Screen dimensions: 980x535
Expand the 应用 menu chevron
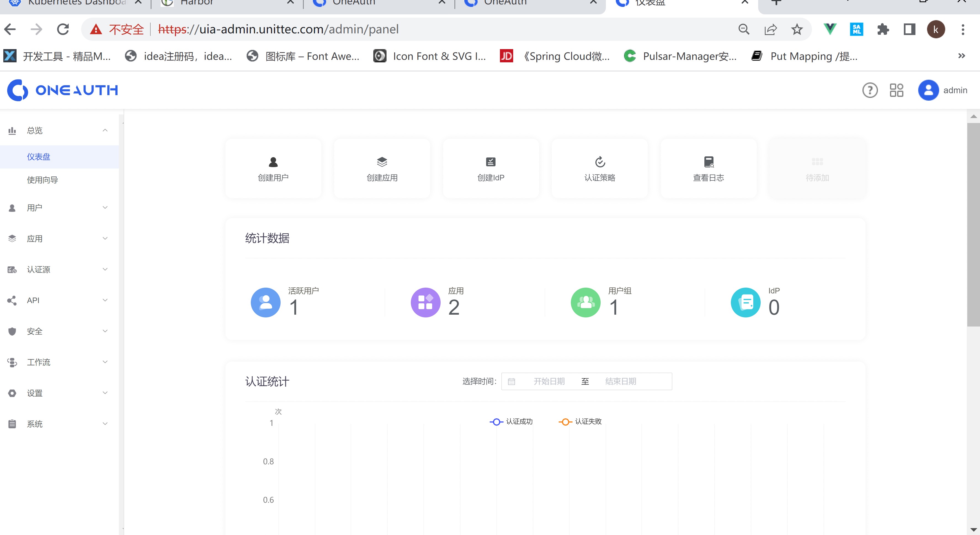105,239
